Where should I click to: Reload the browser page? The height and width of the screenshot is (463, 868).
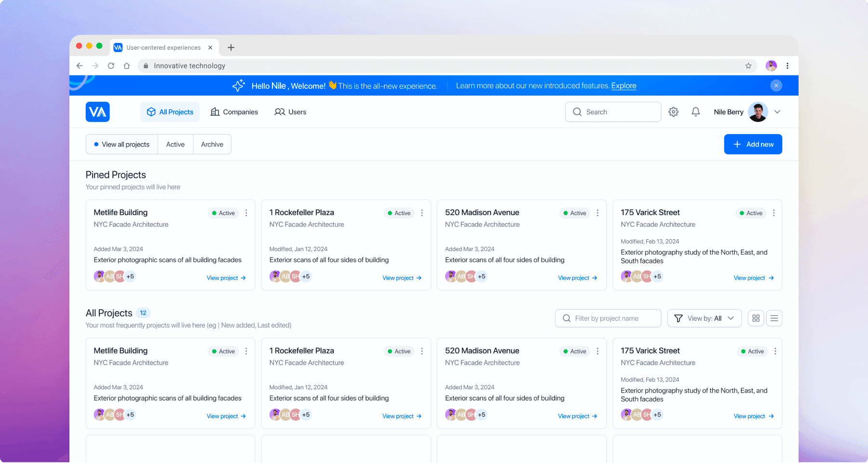[111, 66]
